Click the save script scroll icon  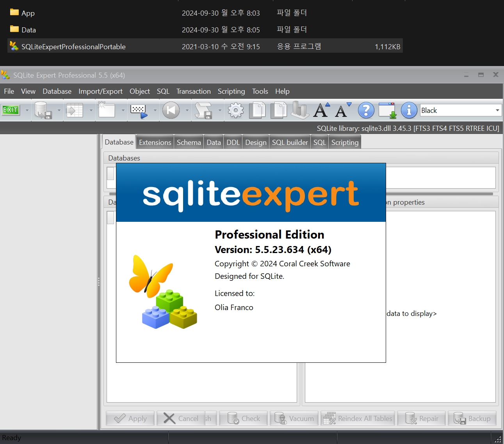(203, 110)
